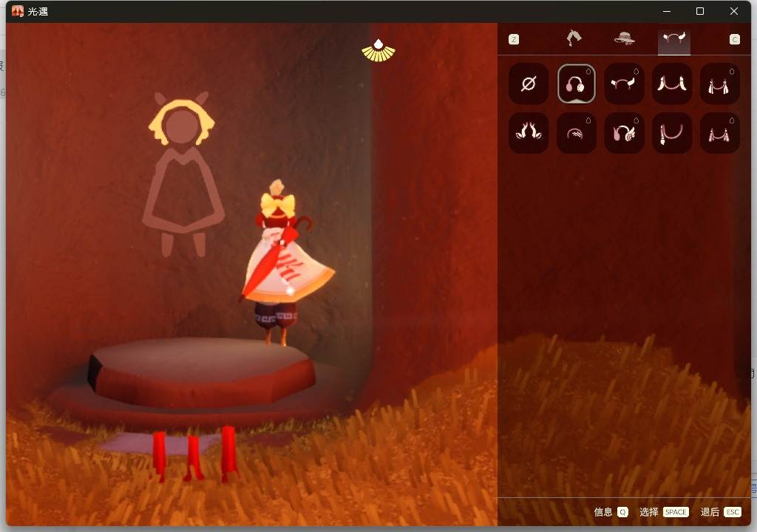Pick the winged earmuff accessory
Viewport: 757px width, 532px height.
coord(624,133)
